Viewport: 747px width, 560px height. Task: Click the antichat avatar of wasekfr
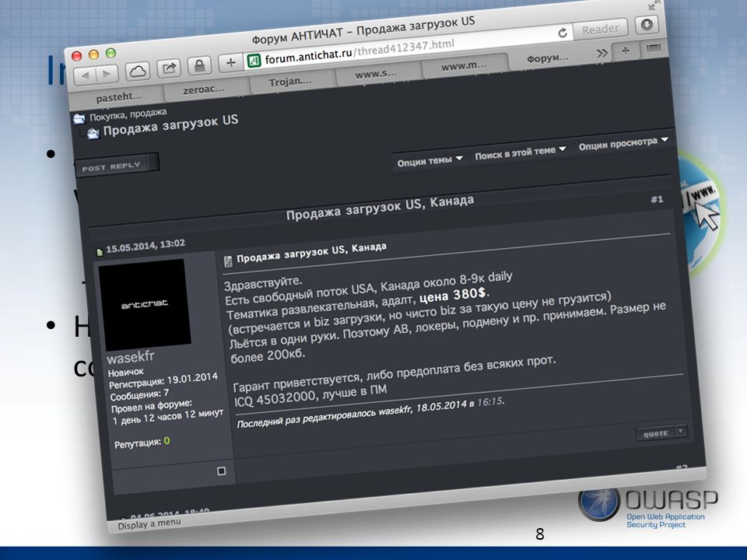pos(145,304)
